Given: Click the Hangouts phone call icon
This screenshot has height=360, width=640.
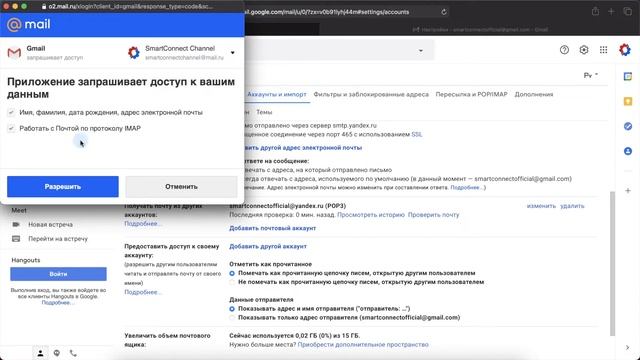Looking at the screenshot, I should 73,353.
